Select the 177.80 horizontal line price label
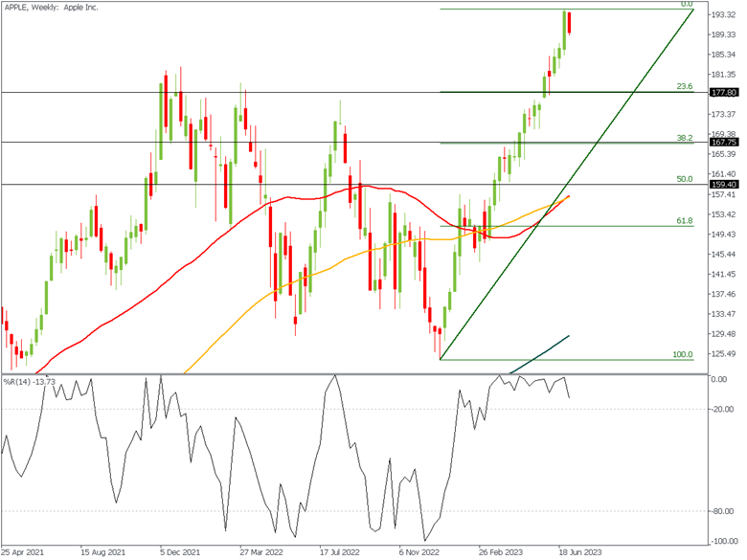Image resolution: width=747 pixels, height=560 pixels. coord(724,93)
